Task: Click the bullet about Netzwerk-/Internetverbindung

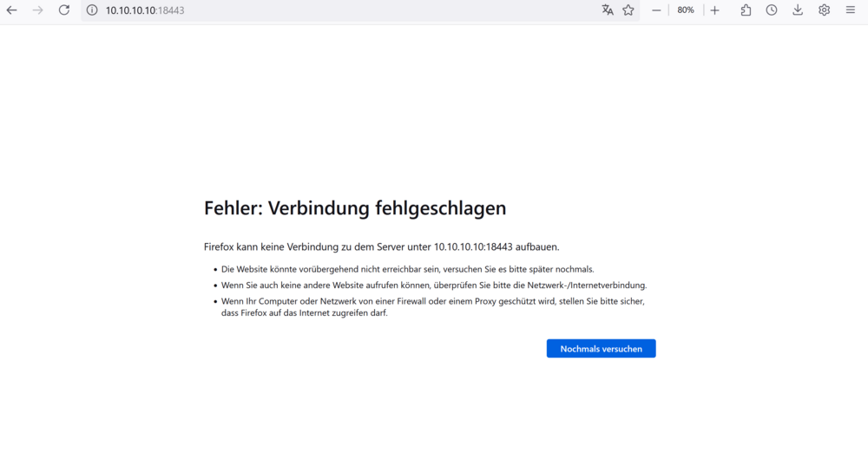Action: [x=434, y=286]
